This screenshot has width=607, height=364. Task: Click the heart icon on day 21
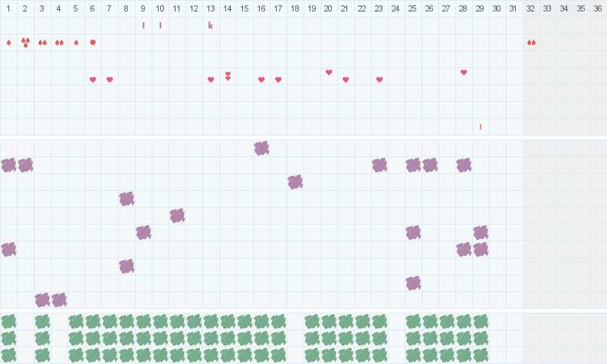tap(346, 80)
